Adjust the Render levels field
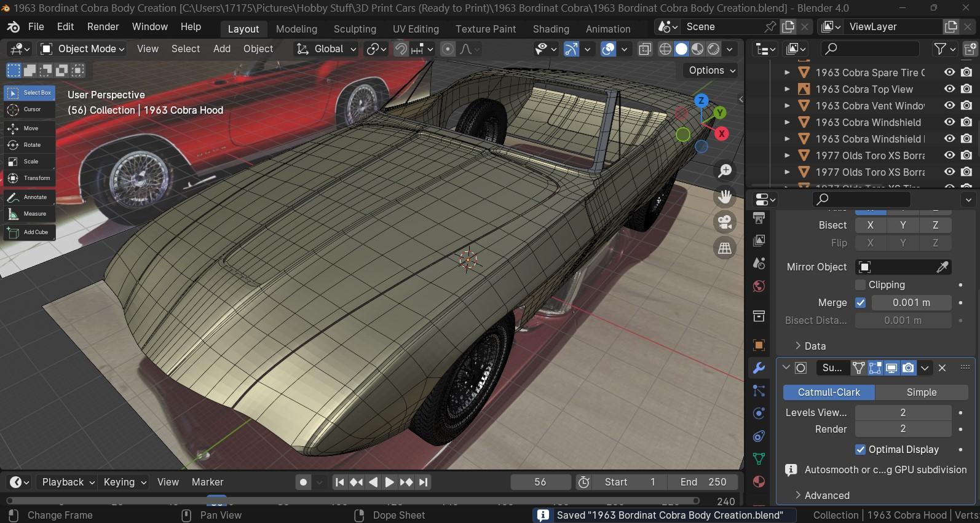Screen dimensions: 980x523 tap(903, 429)
